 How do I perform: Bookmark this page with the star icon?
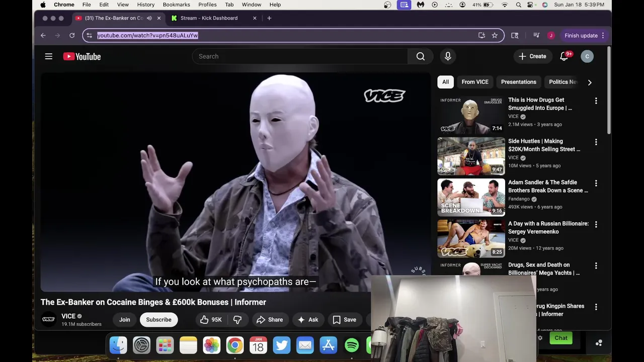click(495, 35)
